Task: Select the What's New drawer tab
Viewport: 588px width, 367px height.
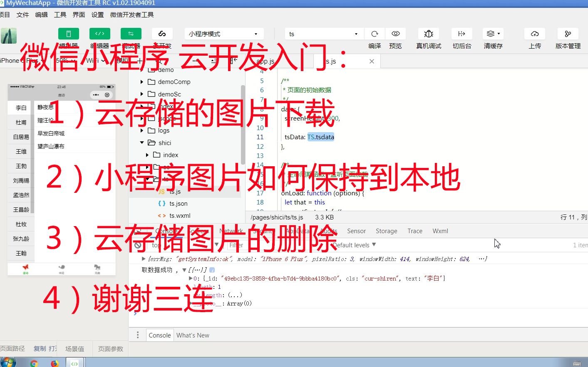Action: [x=193, y=335]
